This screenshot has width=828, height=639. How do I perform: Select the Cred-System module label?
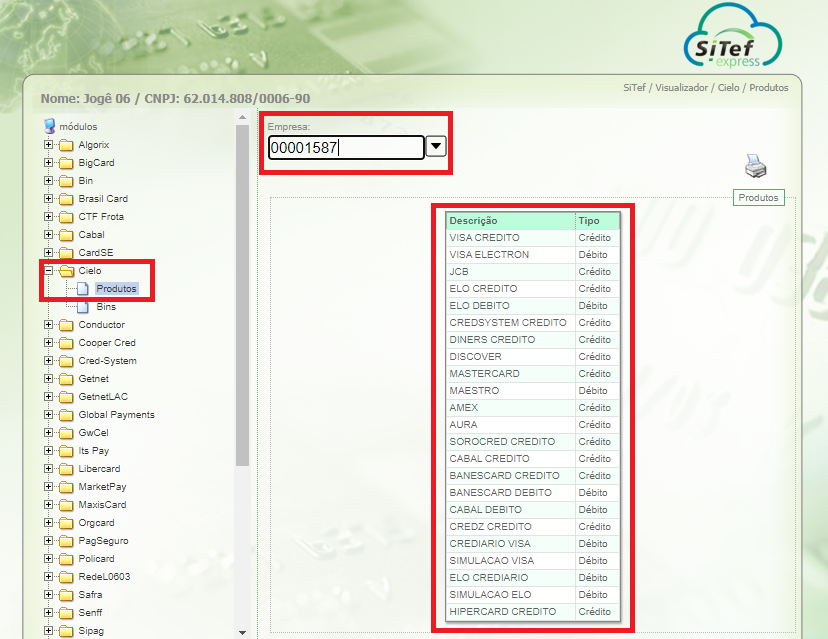pos(108,361)
